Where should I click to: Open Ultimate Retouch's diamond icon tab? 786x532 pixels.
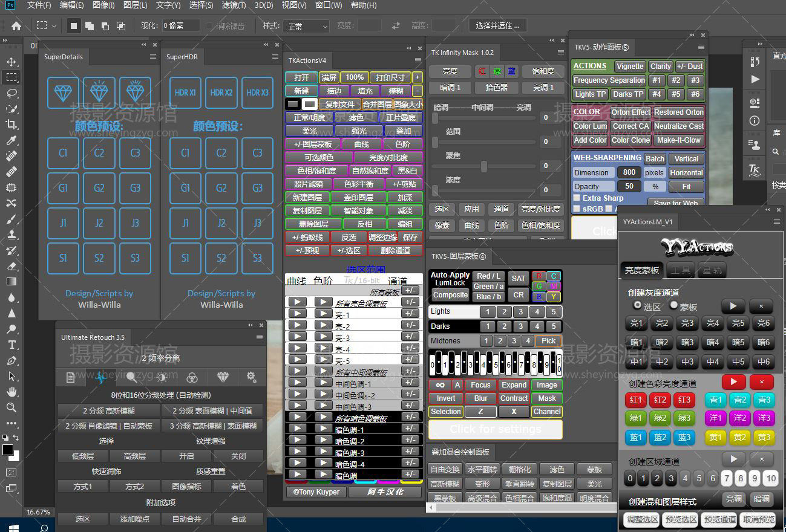coord(223,377)
